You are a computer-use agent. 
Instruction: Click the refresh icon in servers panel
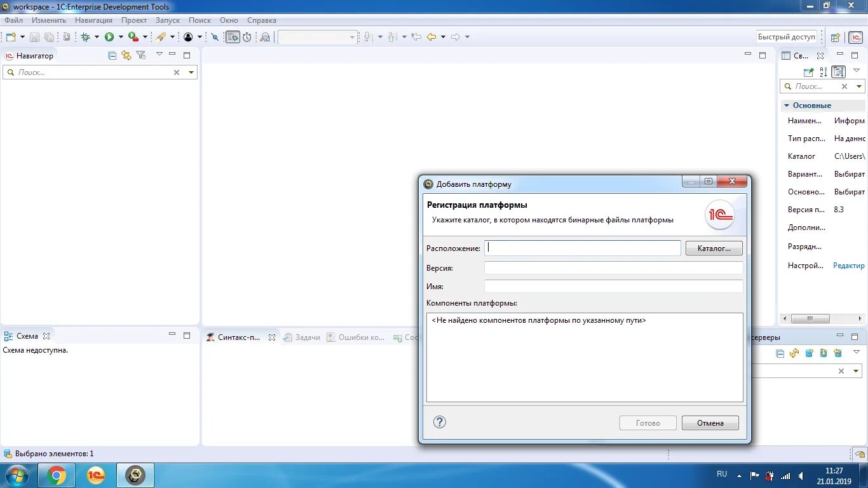(x=794, y=353)
